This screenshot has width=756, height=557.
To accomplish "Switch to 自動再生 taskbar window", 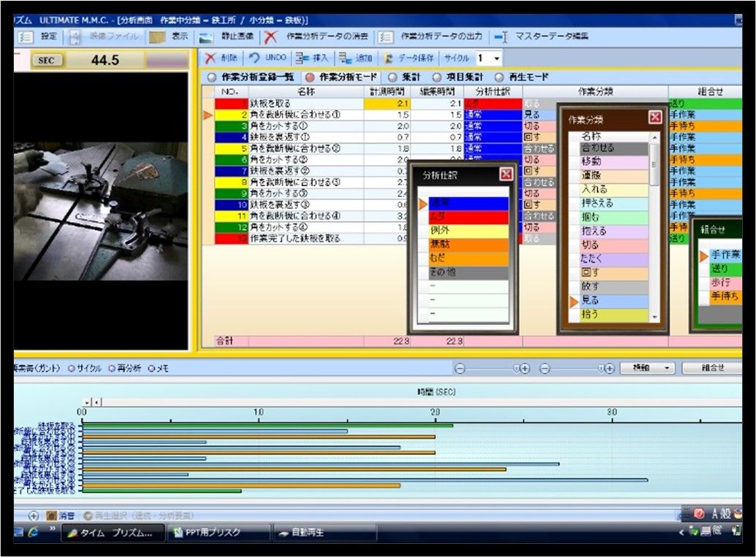I will (326, 532).
